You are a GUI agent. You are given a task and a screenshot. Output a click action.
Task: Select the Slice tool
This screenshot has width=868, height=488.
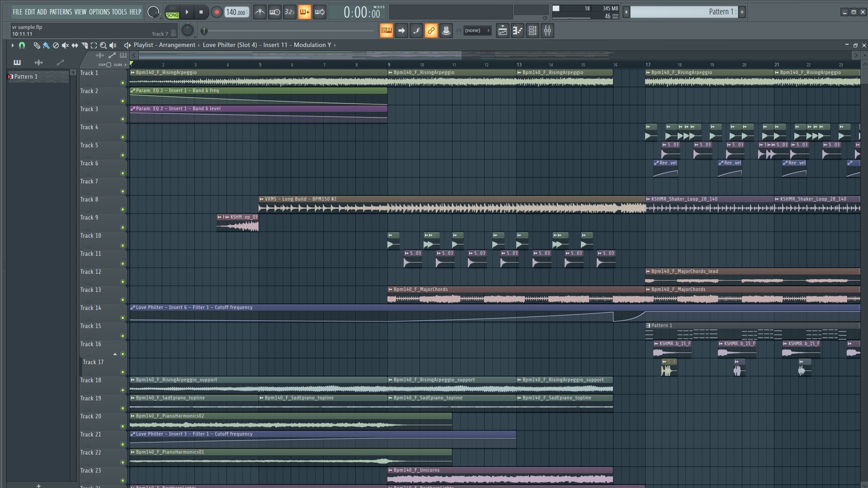click(x=84, y=45)
